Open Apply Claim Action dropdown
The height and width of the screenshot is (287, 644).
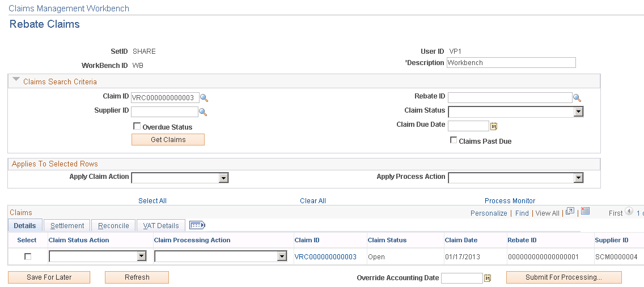coord(180,178)
